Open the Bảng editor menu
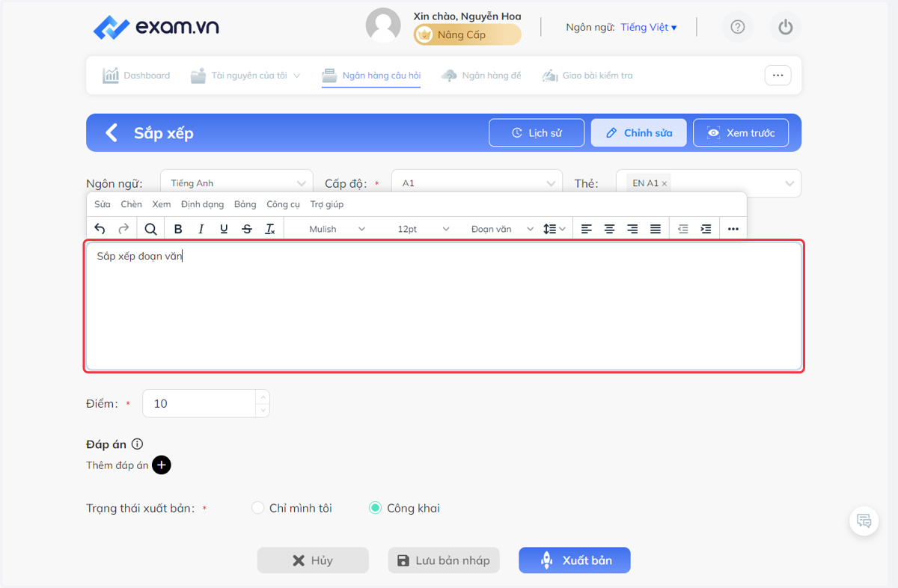This screenshot has width=898, height=588. (x=245, y=204)
